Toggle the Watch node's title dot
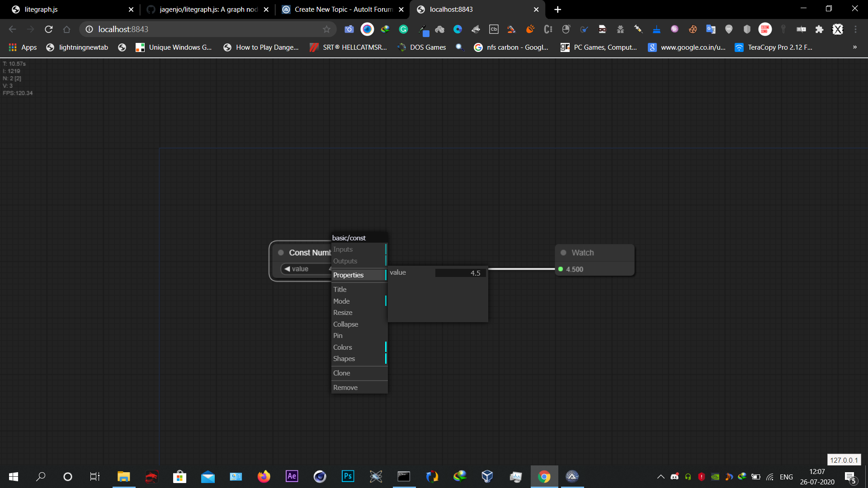The image size is (868, 488). pos(563,253)
